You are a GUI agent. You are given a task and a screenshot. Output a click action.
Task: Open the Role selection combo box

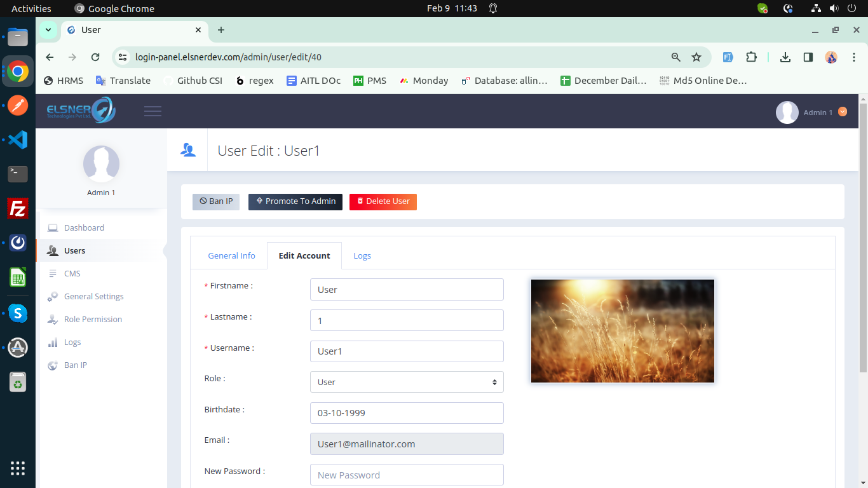(x=407, y=382)
